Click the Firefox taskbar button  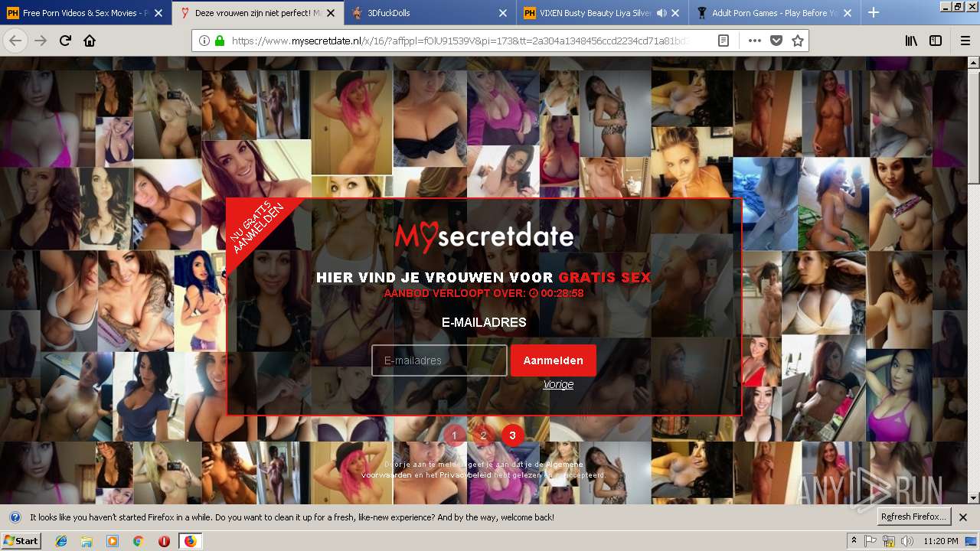190,541
